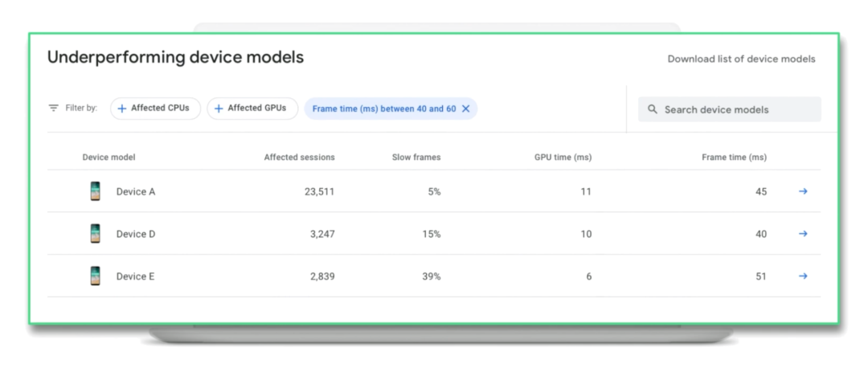The height and width of the screenshot is (365, 868).
Task: Sort by GPU time (ms) column
Action: 563,158
